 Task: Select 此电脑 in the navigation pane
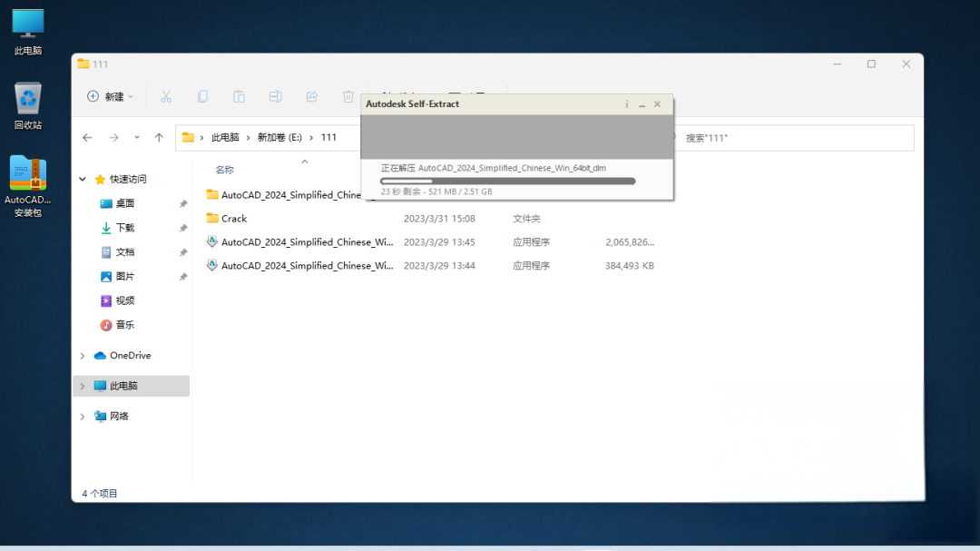pos(123,386)
